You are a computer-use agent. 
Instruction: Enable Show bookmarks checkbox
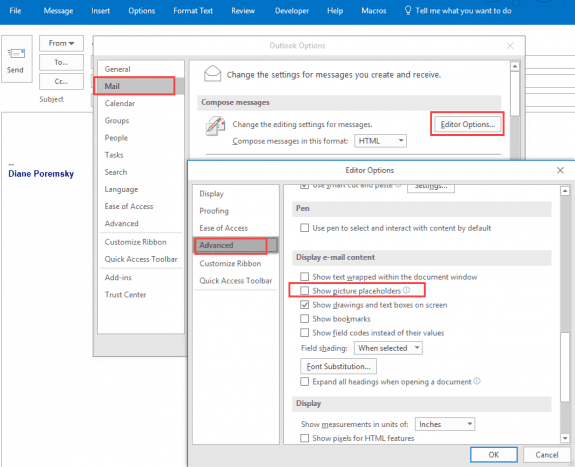pyautogui.click(x=304, y=318)
